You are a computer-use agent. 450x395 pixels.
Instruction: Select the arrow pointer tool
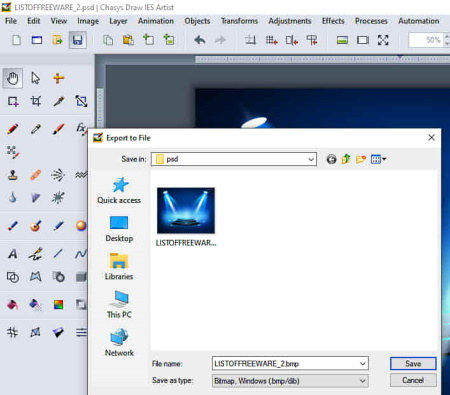pos(35,79)
